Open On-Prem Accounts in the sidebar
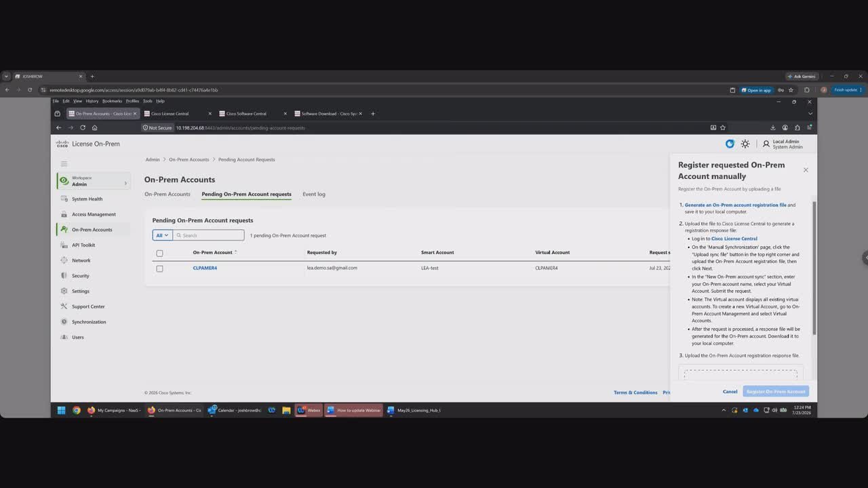 pyautogui.click(x=93, y=230)
